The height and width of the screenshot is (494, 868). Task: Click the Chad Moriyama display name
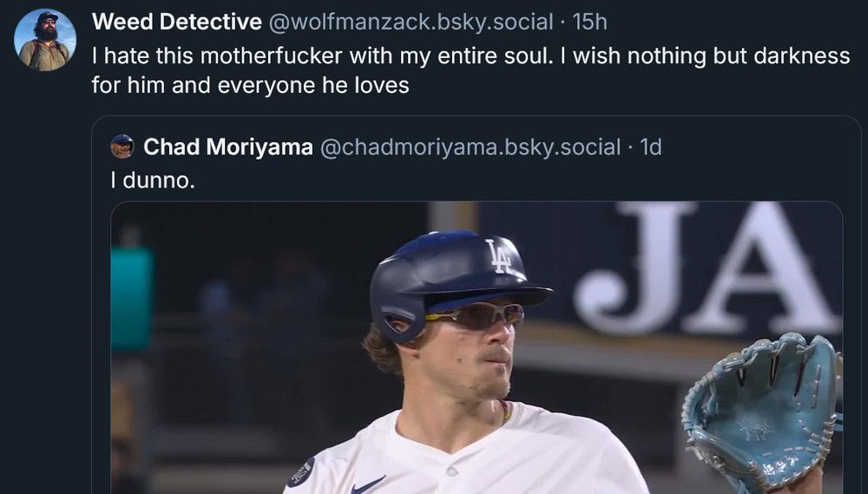tap(227, 148)
